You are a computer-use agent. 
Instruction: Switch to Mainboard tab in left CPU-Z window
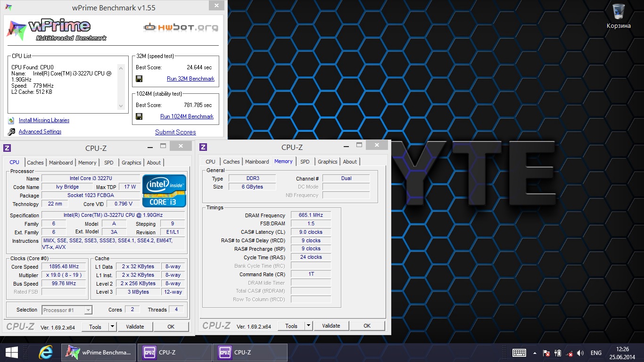coord(61,163)
